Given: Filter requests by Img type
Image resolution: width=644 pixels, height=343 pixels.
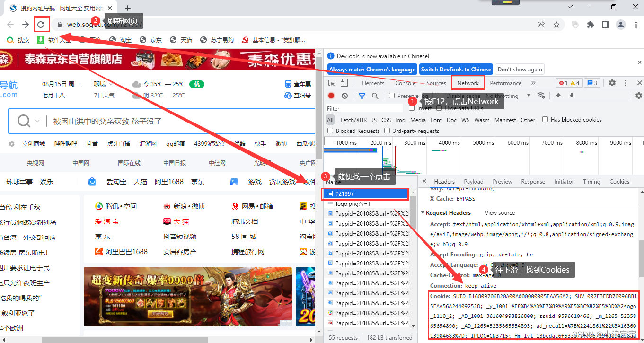Looking at the screenshot, I should tap(400, 120).
